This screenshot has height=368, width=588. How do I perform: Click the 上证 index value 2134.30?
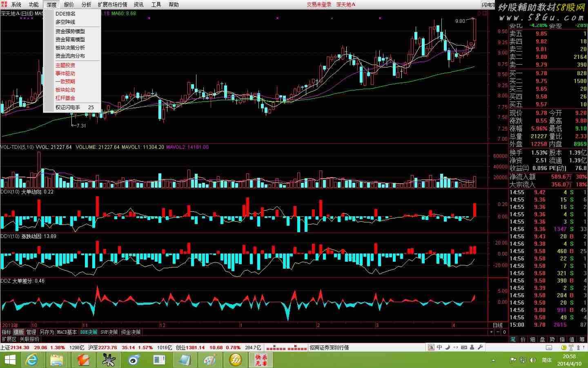[x=20, y=348]
